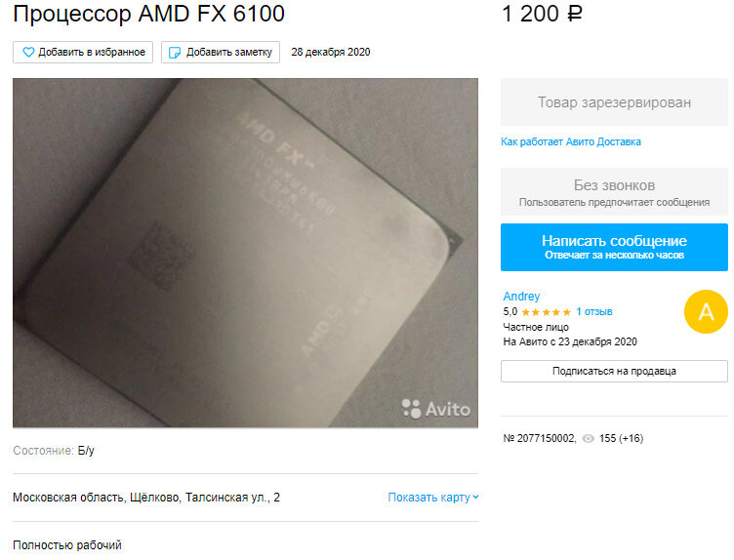The width and height of the screenshot is (734, 560).
Task: Click the eye views icon
Action: [588, 438]
